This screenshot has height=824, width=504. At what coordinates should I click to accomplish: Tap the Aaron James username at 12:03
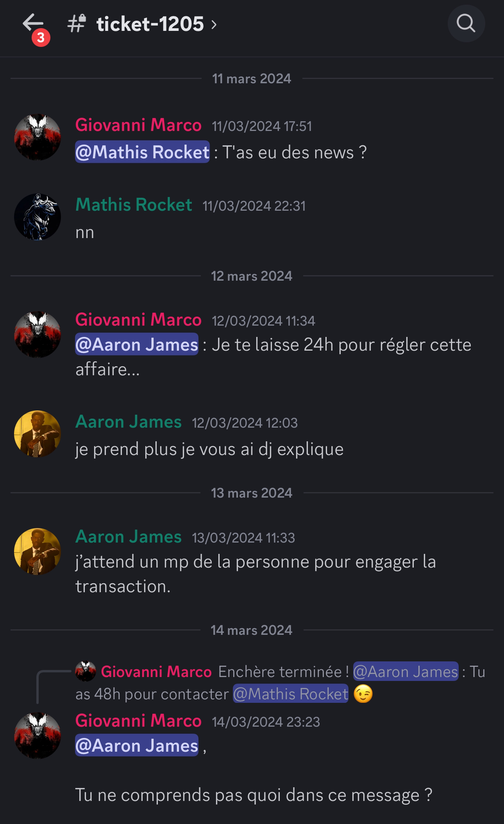pos(129,422)
